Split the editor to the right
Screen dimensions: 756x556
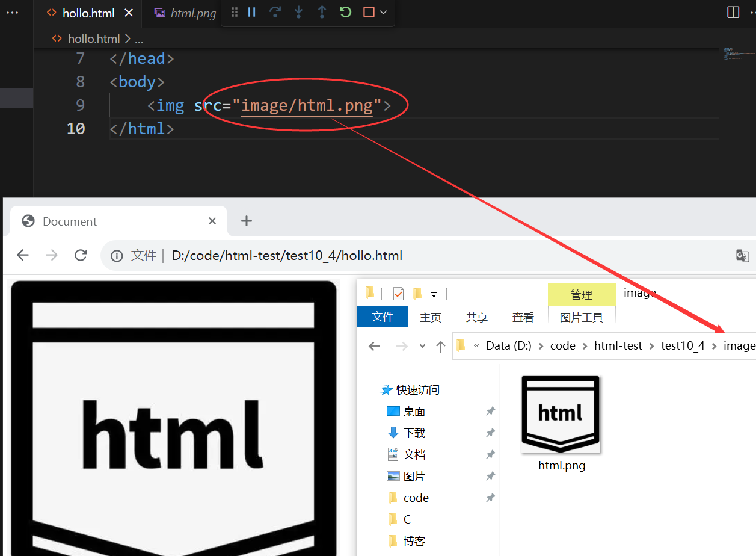click(733, 12)
